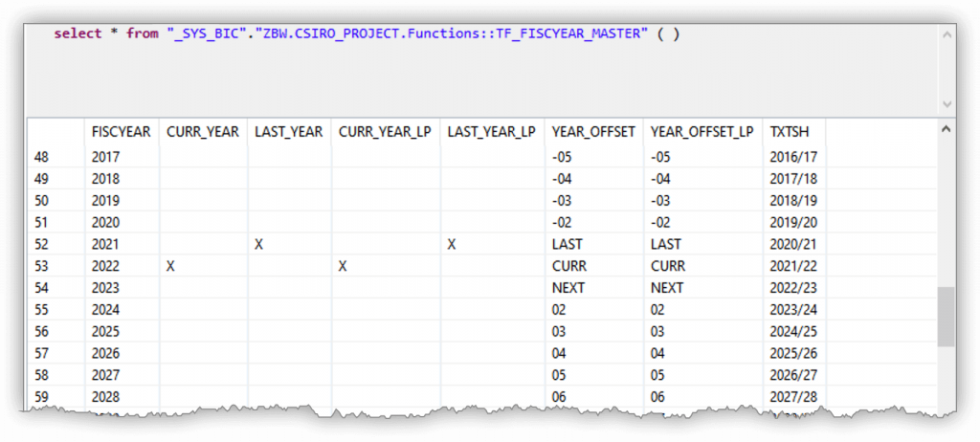Click the NEXT cell in YEAR_OFFSET_LP column

tap(667, 288)
